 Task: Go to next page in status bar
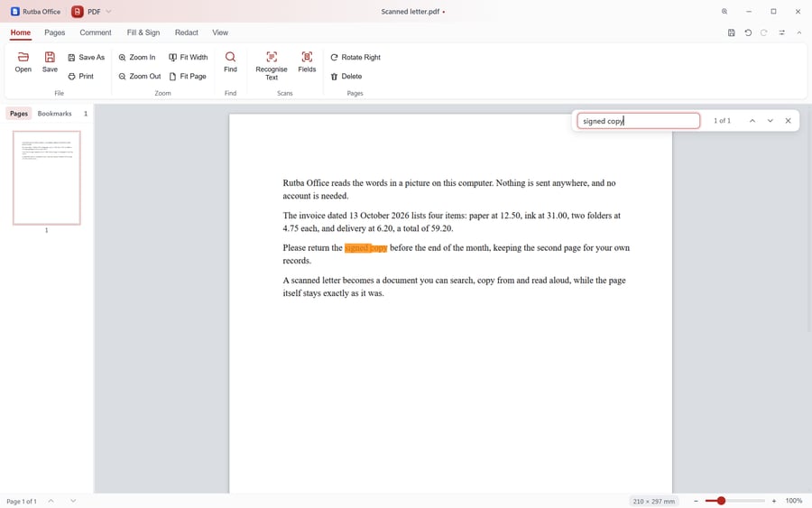click(x=73, y=501)
